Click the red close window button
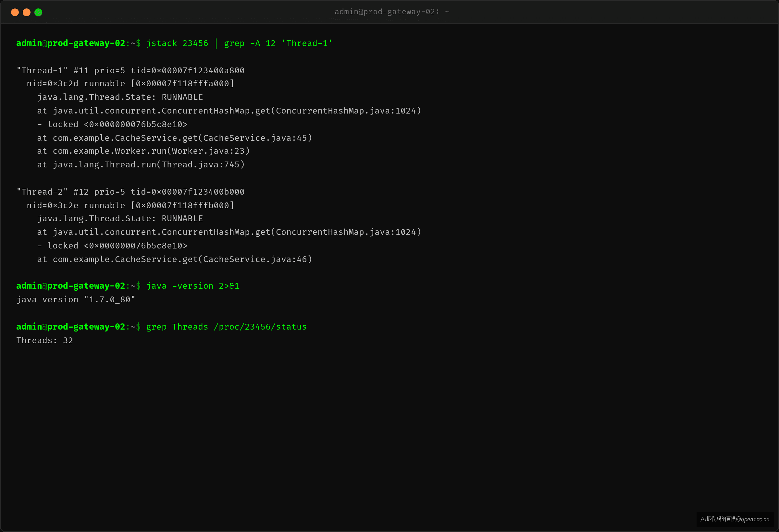779x532 pixels. tap(15, 12)
